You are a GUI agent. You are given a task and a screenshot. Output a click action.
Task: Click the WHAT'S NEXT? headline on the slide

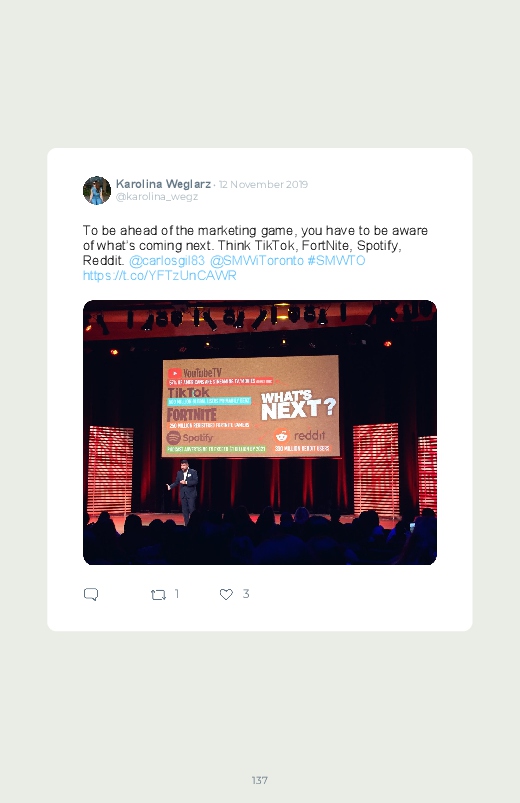click(298, 406)
